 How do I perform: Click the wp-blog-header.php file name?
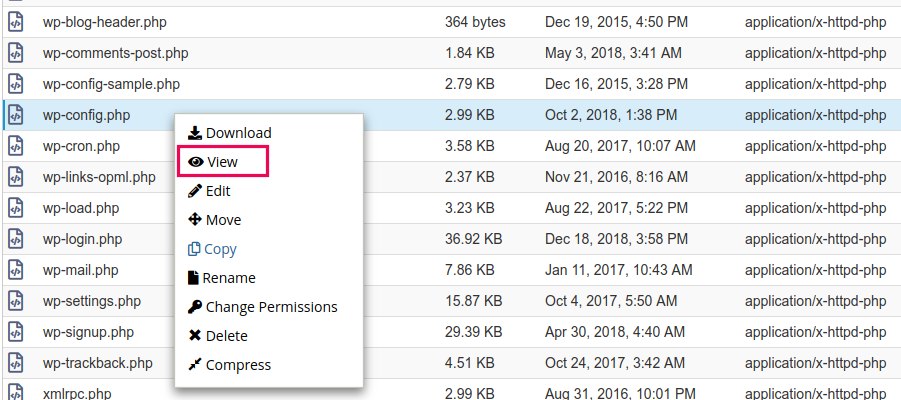106,22
